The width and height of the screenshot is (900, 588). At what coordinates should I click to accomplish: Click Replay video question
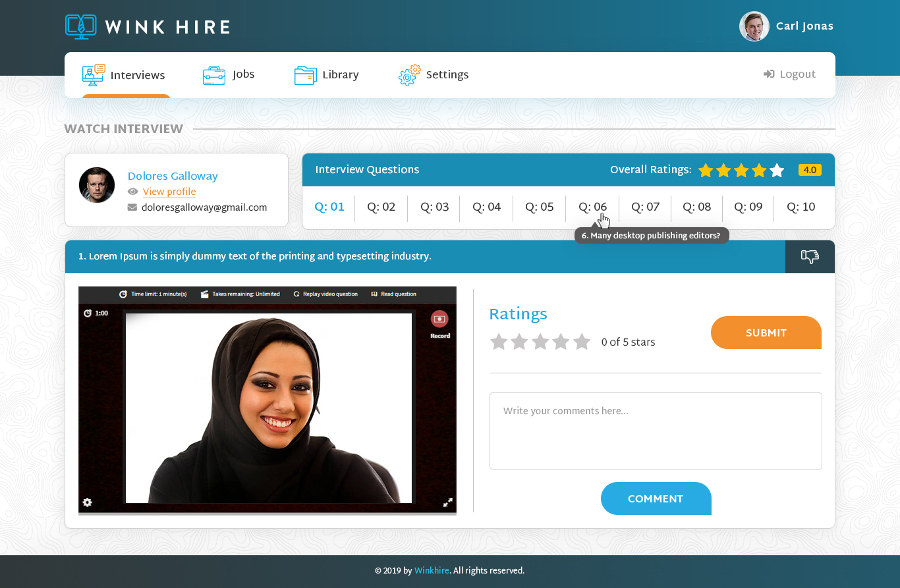coord(325,294)
